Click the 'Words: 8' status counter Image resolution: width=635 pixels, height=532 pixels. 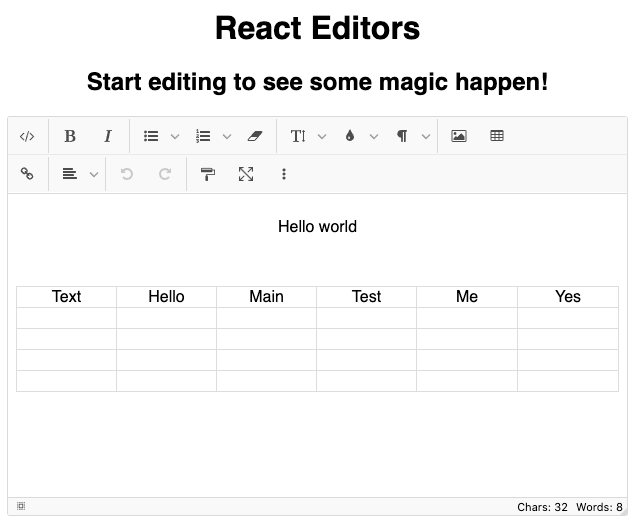pos(599,507)
